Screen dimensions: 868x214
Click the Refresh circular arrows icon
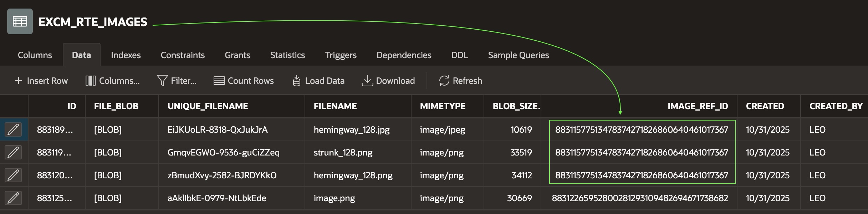tap(444, 81)
